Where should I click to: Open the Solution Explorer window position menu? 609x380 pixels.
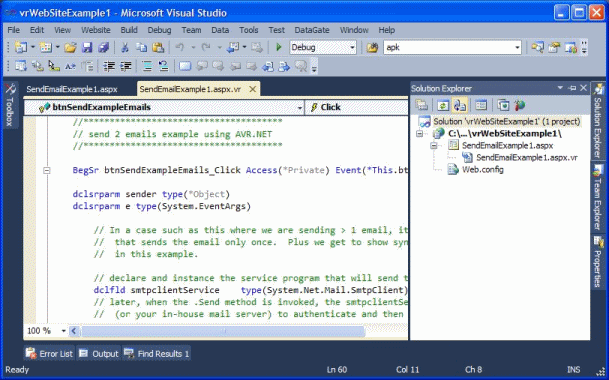pos(560,88)
